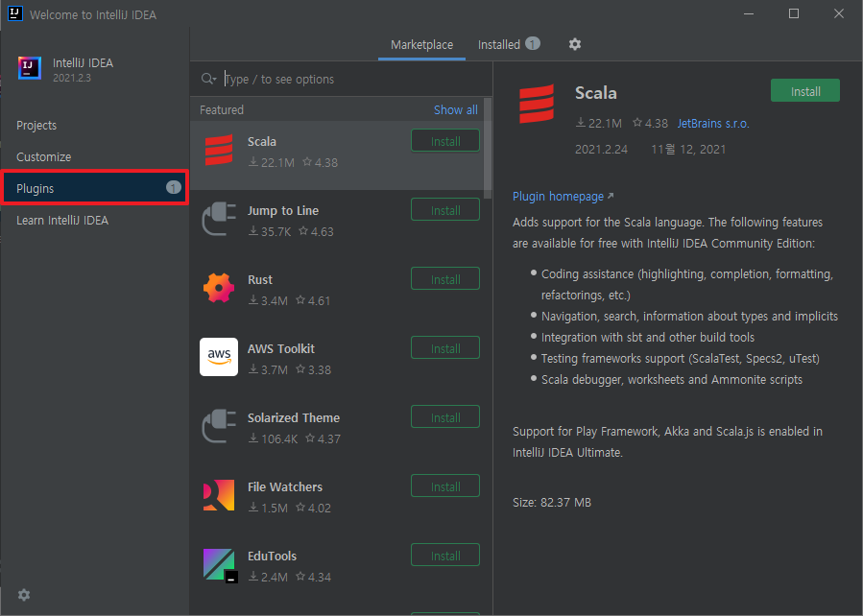Image resolution: width=863 pixels, height=616 pixels.
Task: Click the Size: 82.37 MB text
Action: click(x=551, y=502)
